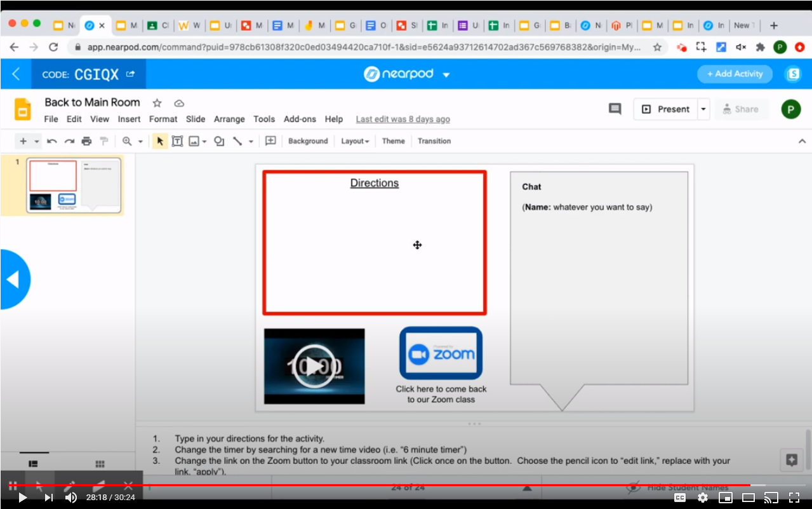Click the Transition button
This screenshot has width=812, height=509.
pos(434,141)
